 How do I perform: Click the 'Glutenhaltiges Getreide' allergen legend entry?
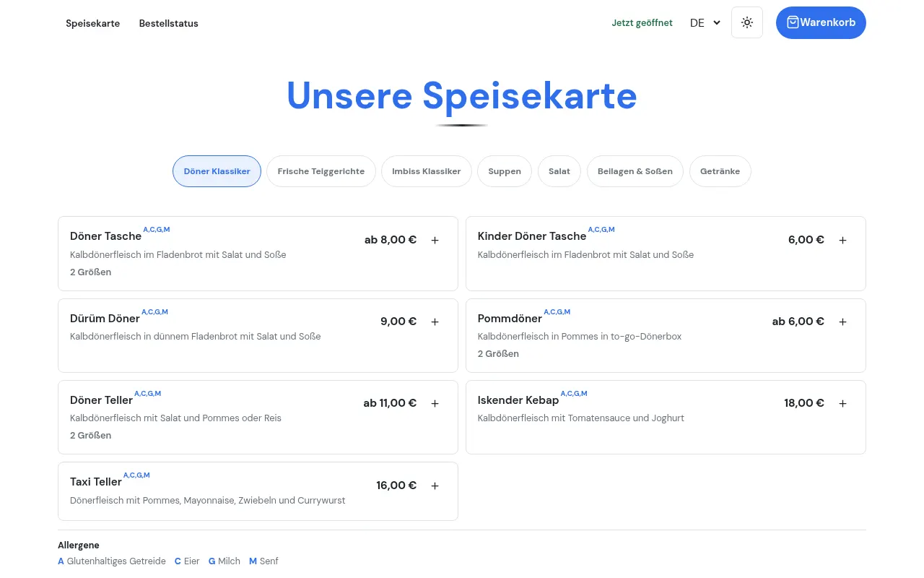point(112,561)
